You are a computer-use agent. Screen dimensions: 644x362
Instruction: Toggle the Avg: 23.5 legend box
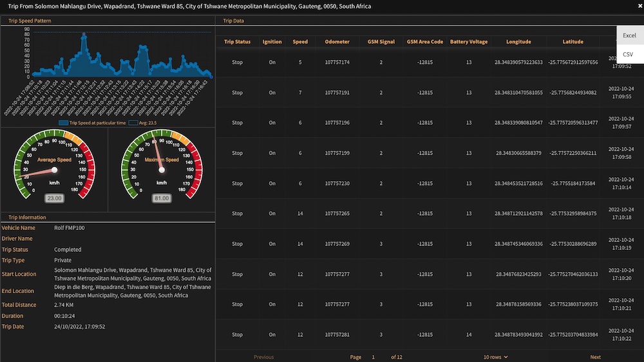[x=133, y=122]
